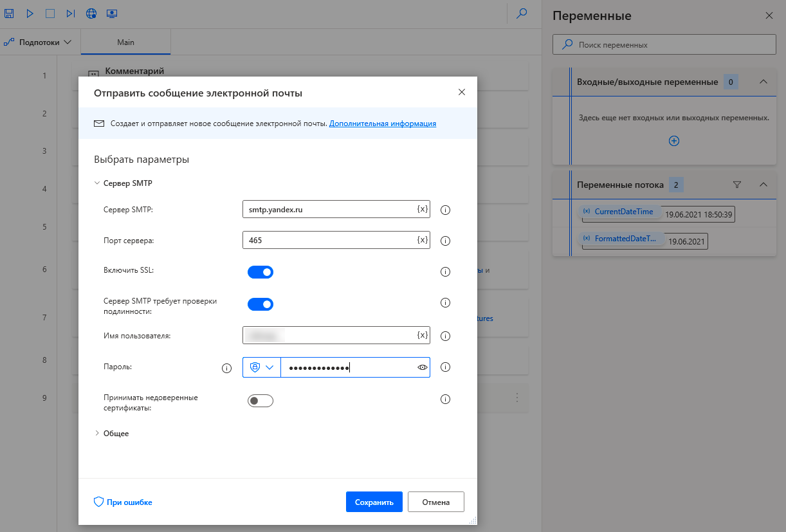Reveal the password with the eye icon
The height and width of the screenshot is (532, 786).
point(422,367)
